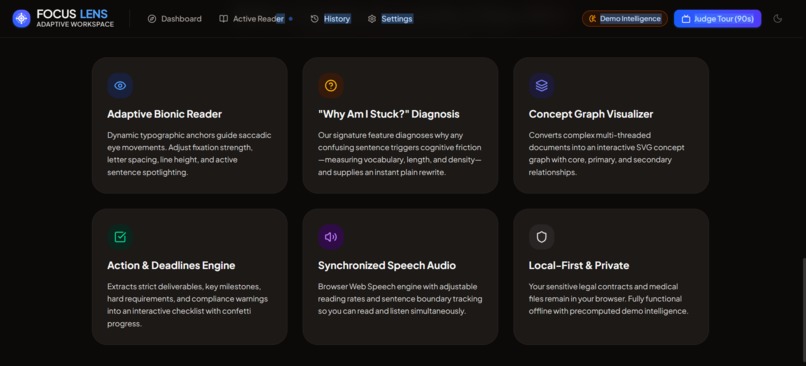Screen dimensions: 806x366
Task: Select the Adaptive Bionic Reader heading
Action: click(x=164, y=114)
